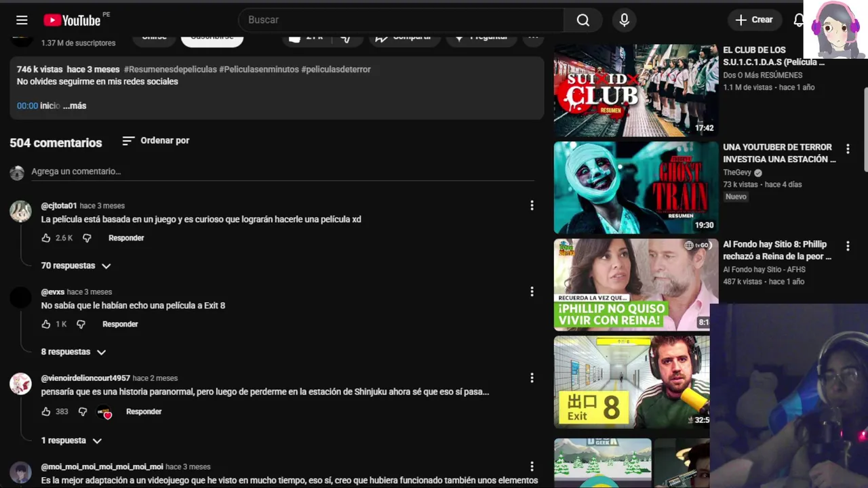The width and height of the screenshot is (868, 488).
Task: Open options menu for @evxs comment
Action: (532, 291)
